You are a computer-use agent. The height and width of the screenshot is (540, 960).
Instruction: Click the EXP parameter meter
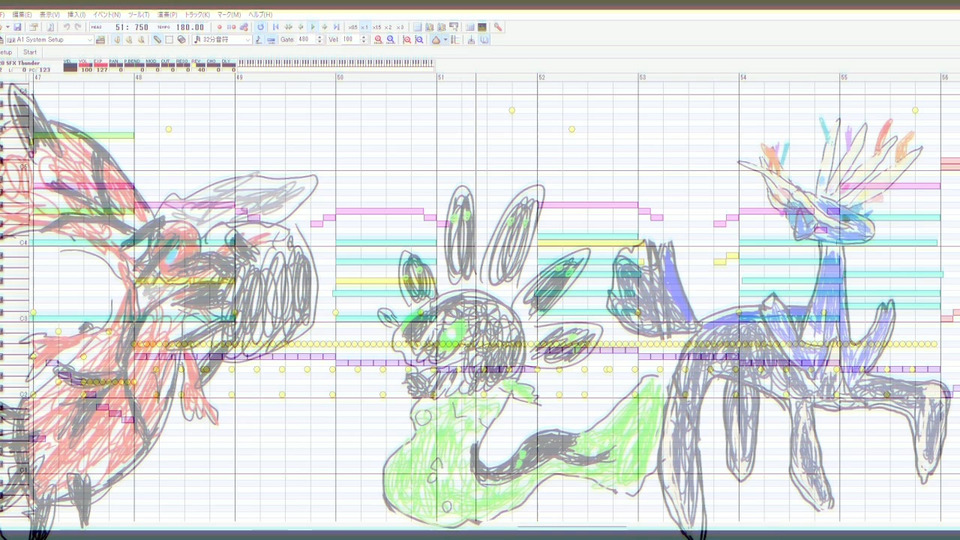point(100,65)
